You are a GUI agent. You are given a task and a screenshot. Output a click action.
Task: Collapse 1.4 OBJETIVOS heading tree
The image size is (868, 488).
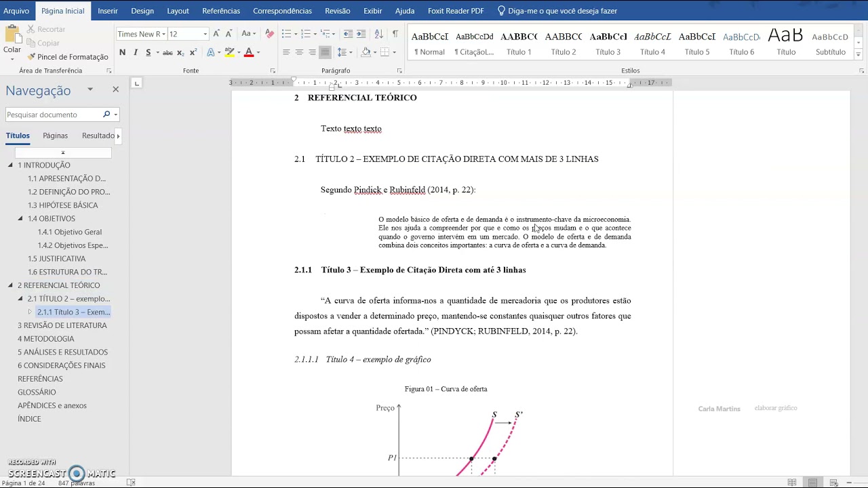coord(20,218)
